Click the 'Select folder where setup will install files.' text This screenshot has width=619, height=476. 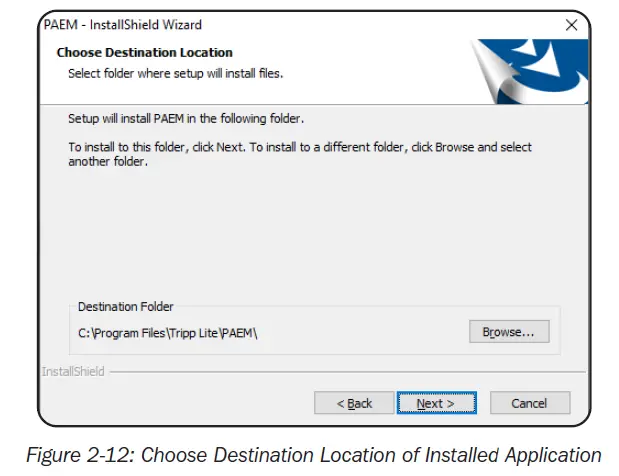[176, 73]
